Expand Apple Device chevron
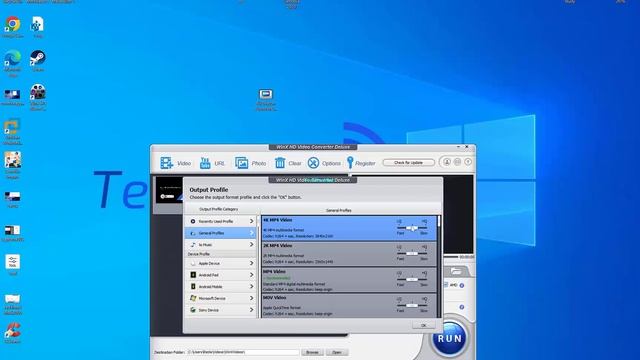The width and height of the screenshot is (640, 360). pos(251,263)
